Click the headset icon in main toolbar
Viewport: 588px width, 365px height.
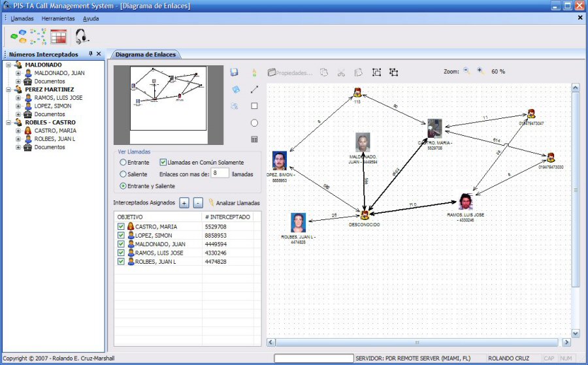pyautogui.click(x=82, y=37)
